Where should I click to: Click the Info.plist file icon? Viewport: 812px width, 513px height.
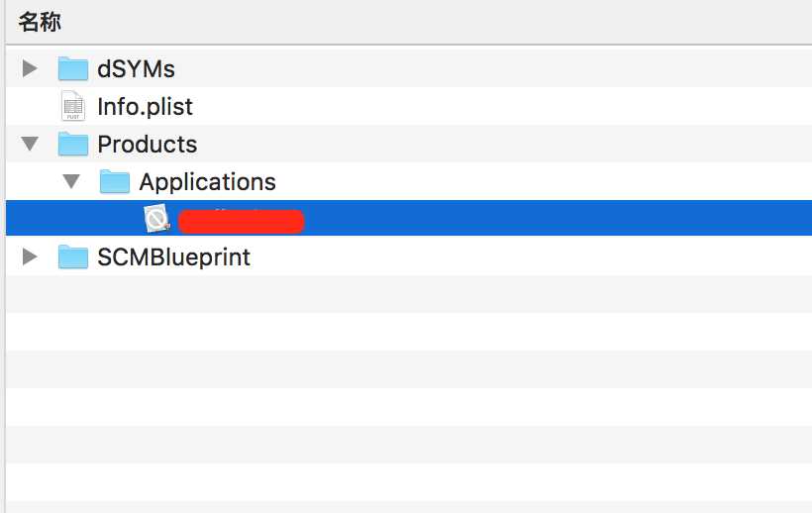pyautogui.click(x=73, y=106)
